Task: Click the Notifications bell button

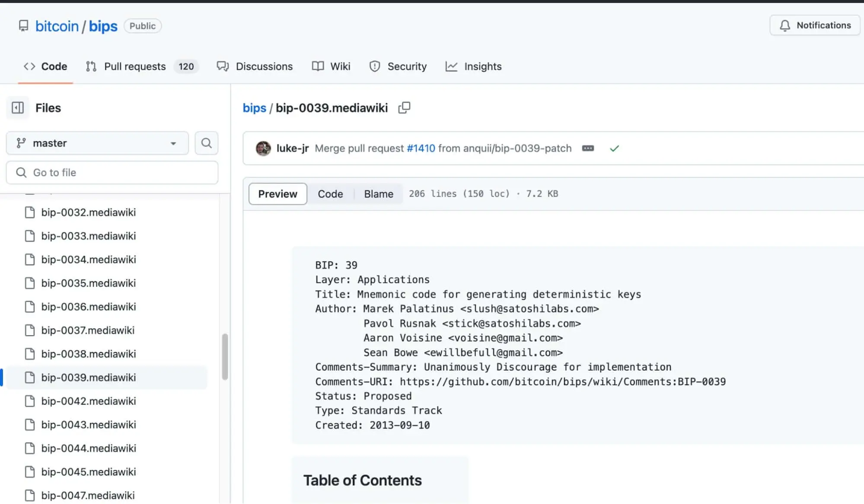Action: click(x=815, y=25)
